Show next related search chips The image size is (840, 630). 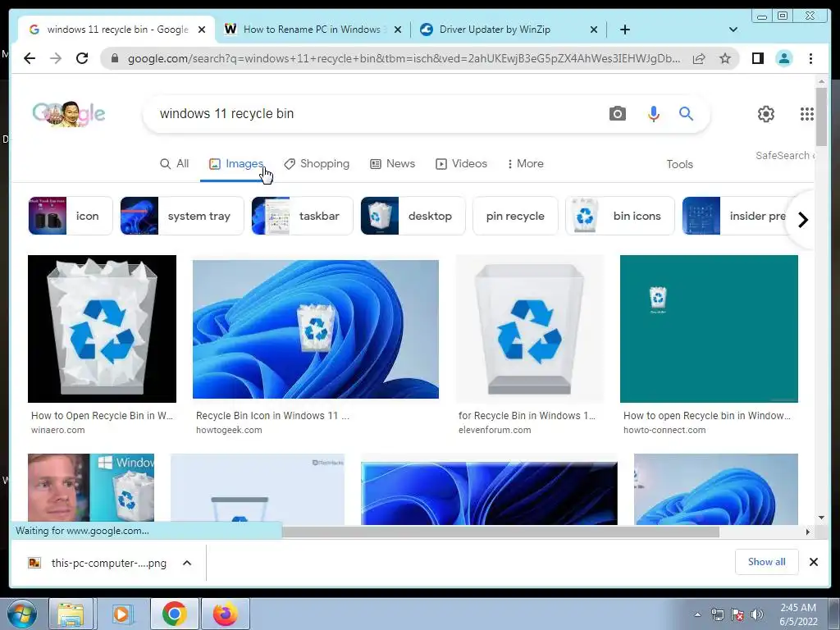coord(802,220)
